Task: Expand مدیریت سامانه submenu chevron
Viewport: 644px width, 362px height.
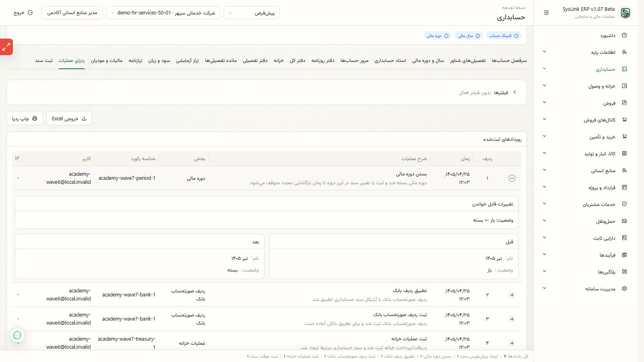Action: [x=544, y=288]
